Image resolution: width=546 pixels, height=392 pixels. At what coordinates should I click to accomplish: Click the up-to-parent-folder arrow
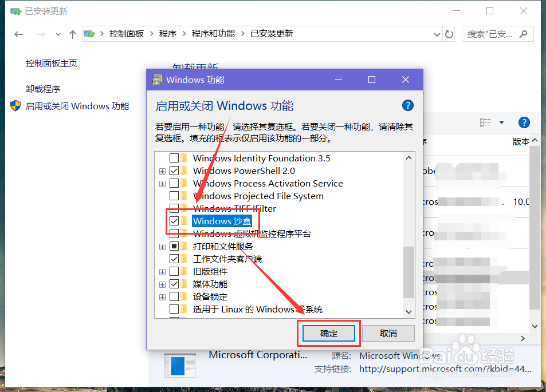pos(72,34)
